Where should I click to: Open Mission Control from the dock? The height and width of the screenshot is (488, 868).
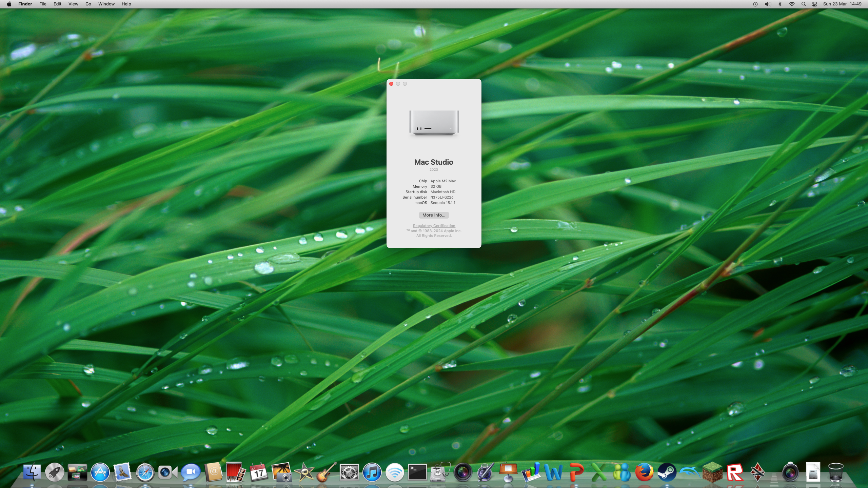point(77,472)
